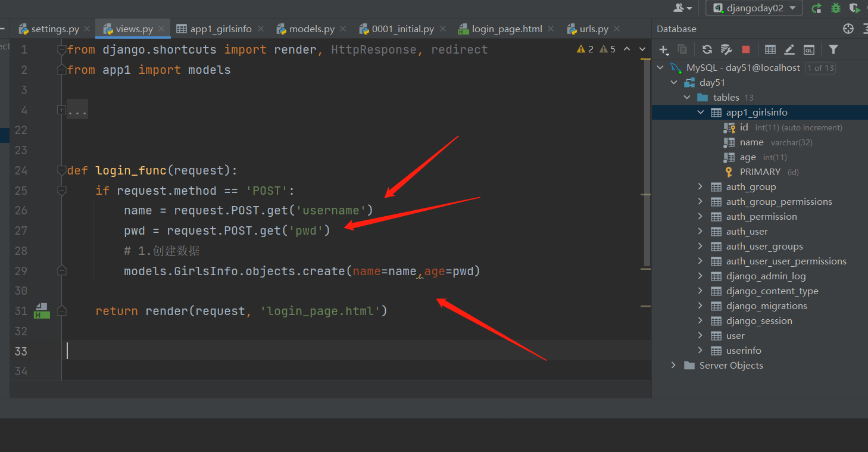Click 'login_page.html' string on line 31
Screen dimensions: 868x452
(x=320, y=311)
